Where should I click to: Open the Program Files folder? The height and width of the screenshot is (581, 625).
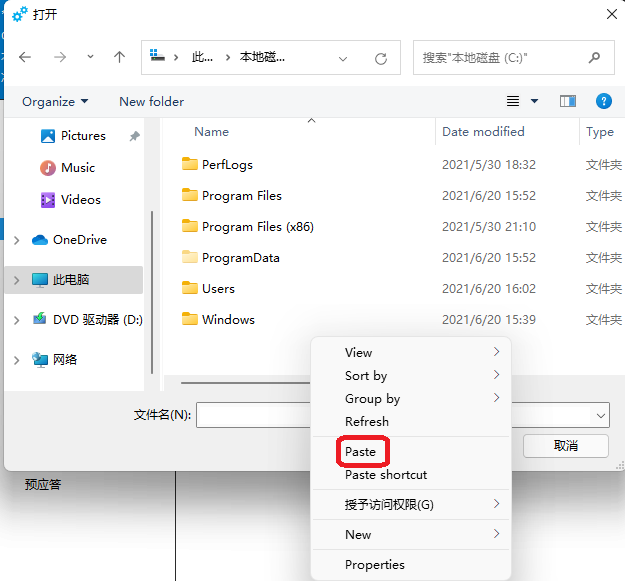(x=241, y=196)
